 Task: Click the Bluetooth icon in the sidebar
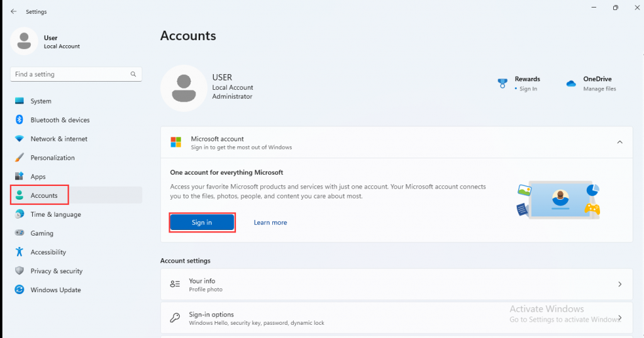[x=19, y=120]
